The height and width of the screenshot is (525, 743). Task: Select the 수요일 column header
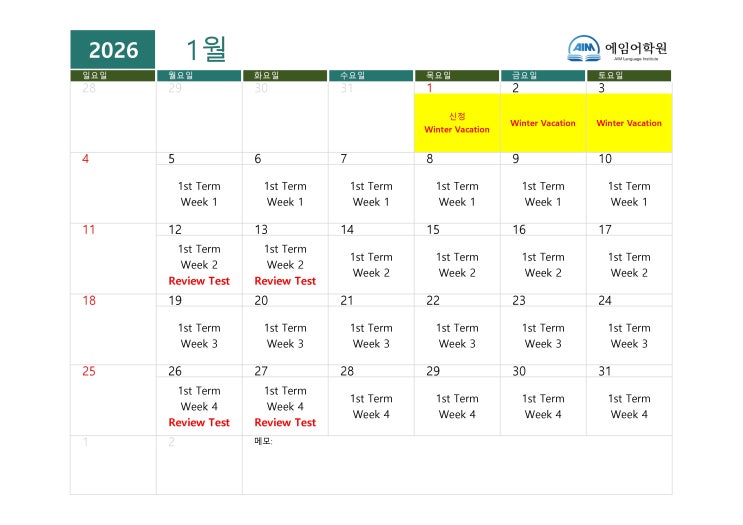pyautogui.click(x=371, y=75)
